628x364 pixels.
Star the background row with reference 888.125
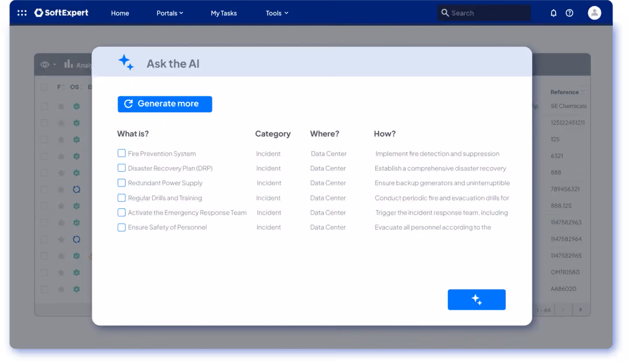[x=61, y=206]
